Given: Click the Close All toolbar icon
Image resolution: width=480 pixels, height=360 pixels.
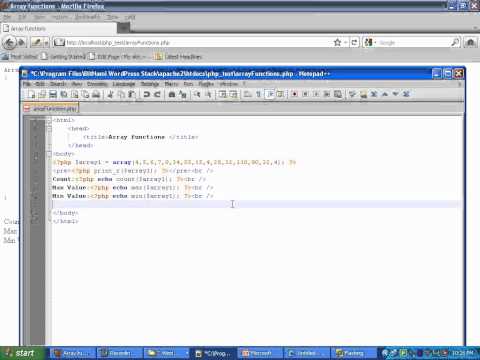Looking at the screenshot, I should tap(85, 95).
